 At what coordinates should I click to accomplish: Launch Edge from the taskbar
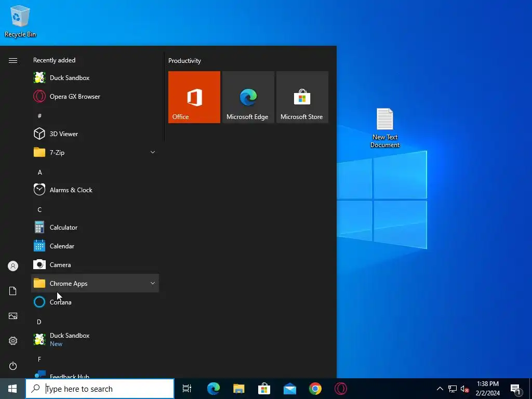(x=214, y=389)
